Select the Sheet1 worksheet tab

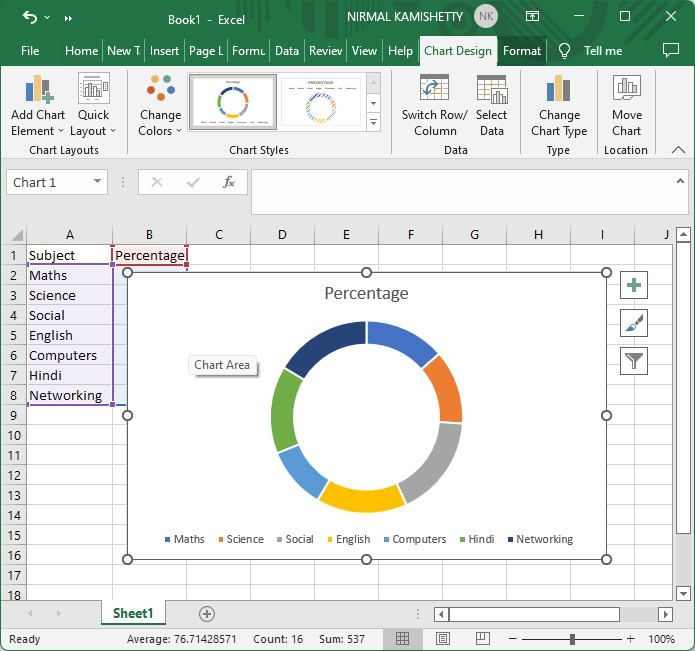[133, 613]
